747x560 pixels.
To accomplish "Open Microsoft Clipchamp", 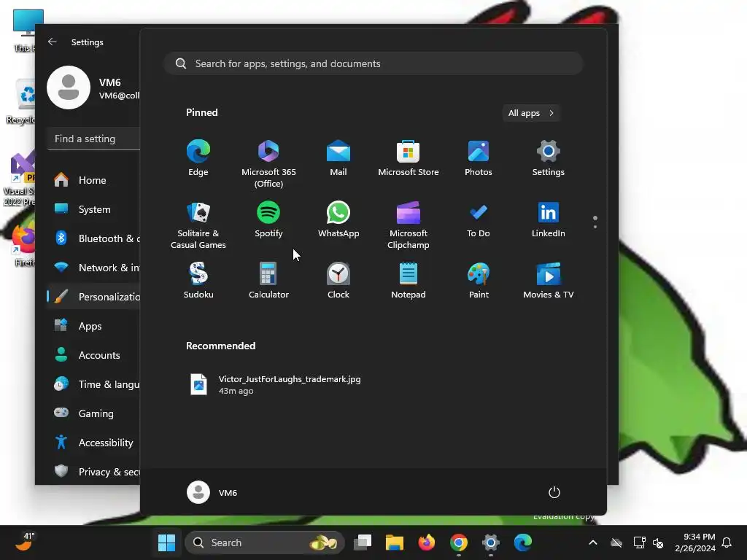I will click(409, 225).
